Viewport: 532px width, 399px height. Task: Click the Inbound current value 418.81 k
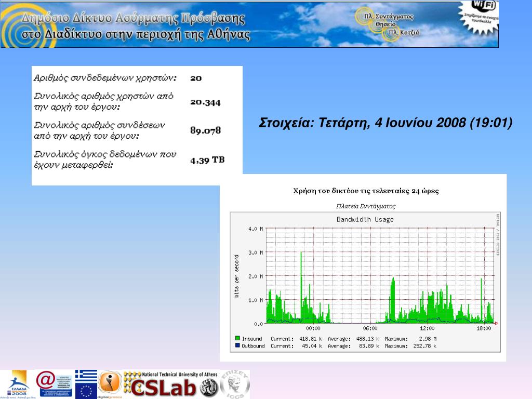pos(311,339)
